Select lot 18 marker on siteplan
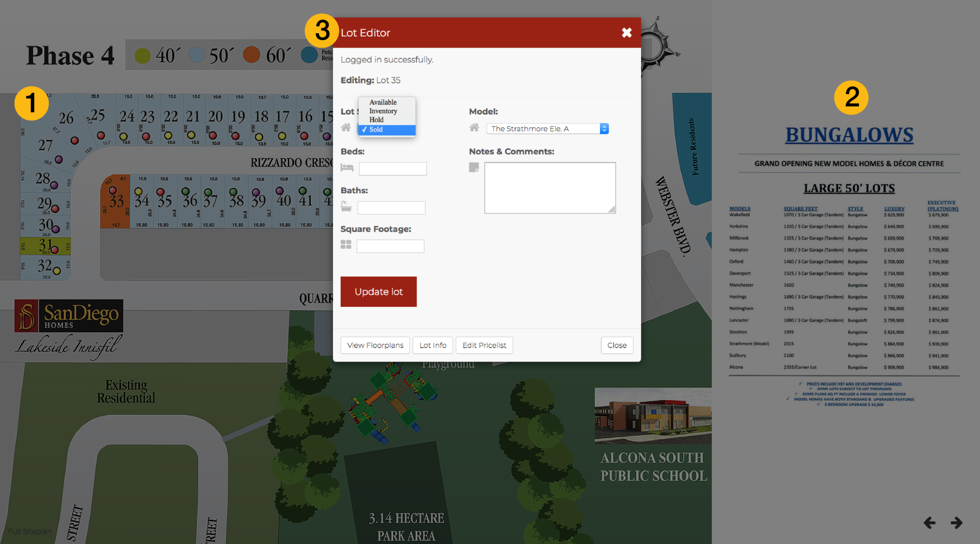The height and width of the screenshot is (544, 980). tap(259, 137)
